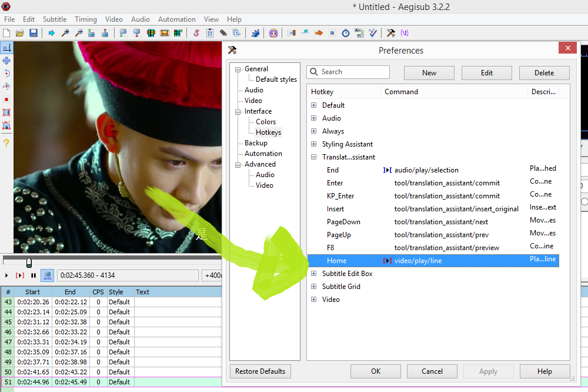Click Snap start to video icon
This screenshot has height=392, width=588.
pyautogui.click(x=123, y=33)
